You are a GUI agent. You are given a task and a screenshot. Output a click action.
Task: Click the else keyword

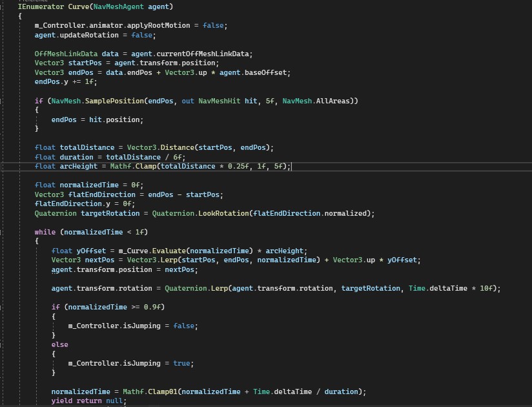point(59,344)
